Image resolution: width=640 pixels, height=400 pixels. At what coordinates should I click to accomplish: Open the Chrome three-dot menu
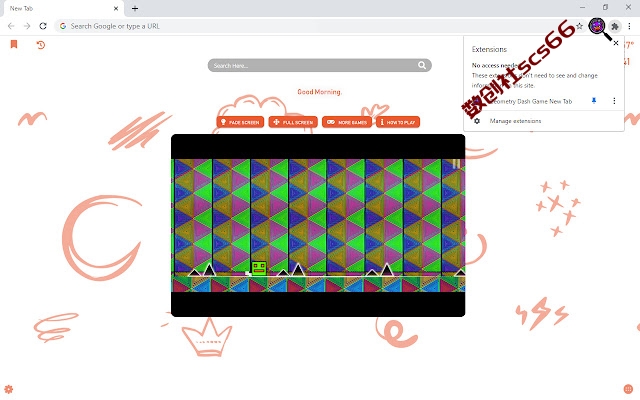pyautogui.click(x=629, y=26)
